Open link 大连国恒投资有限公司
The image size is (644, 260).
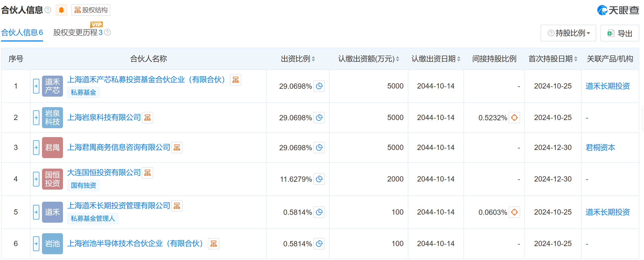click(x=104, y=173)
